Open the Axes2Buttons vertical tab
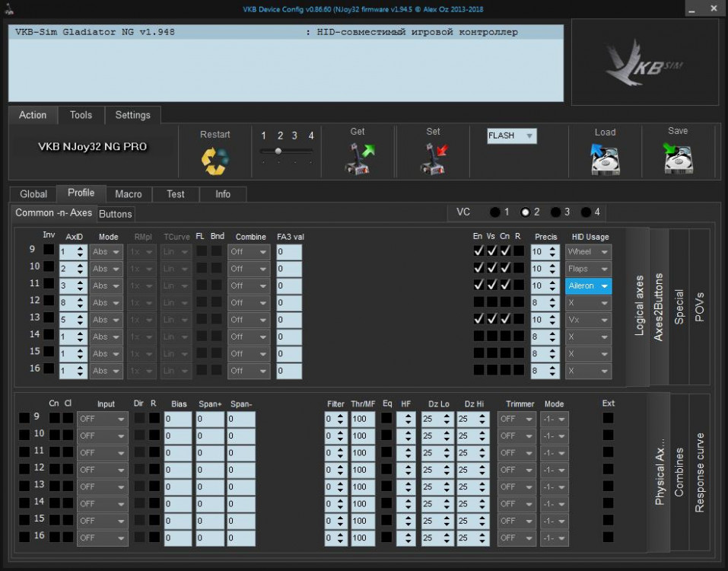Viewport: 728px width, 571px height. (659, 307)
